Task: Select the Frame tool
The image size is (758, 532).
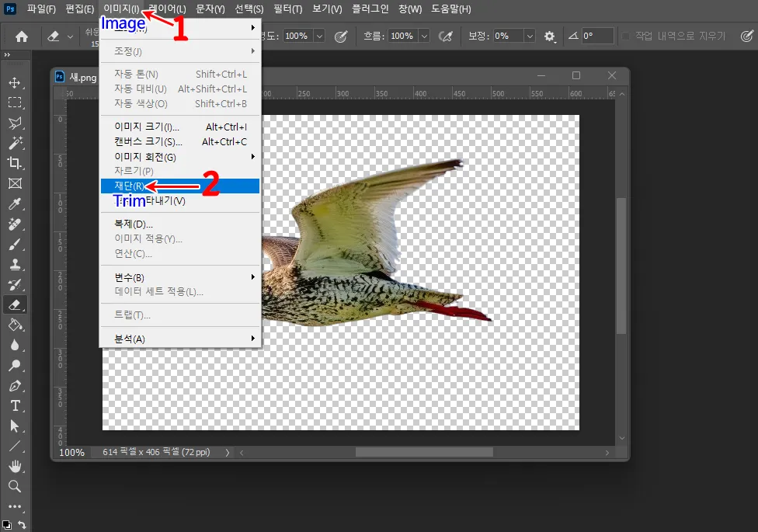Action: [15, 183]
